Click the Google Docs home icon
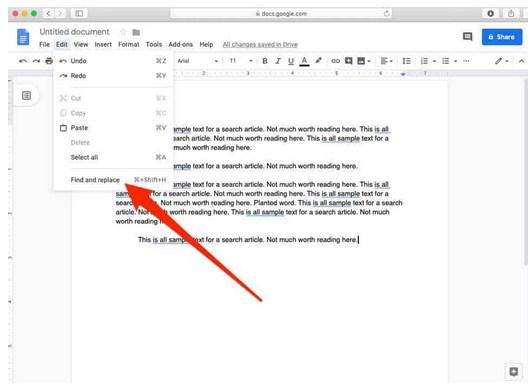 [x=23, y=37]
